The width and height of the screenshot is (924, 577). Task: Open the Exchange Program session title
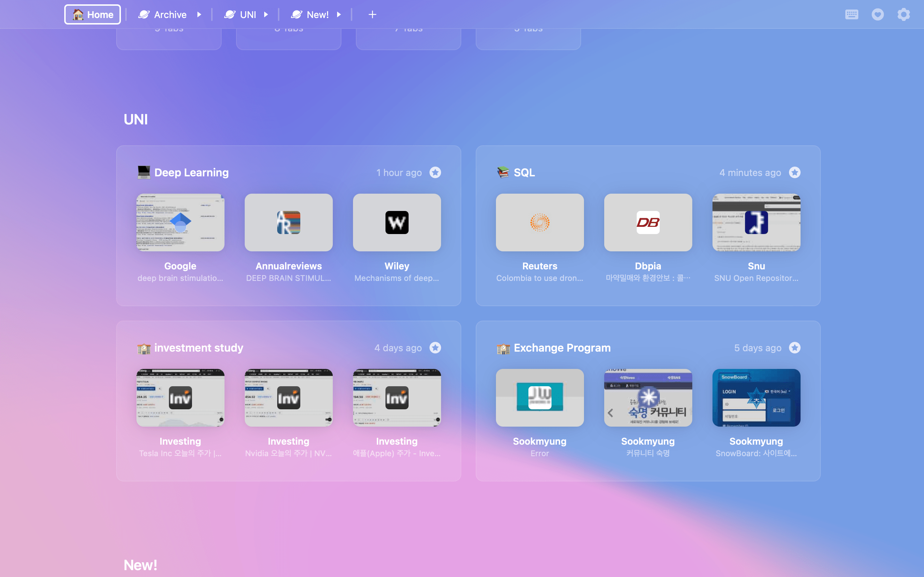tap(562, 348)
